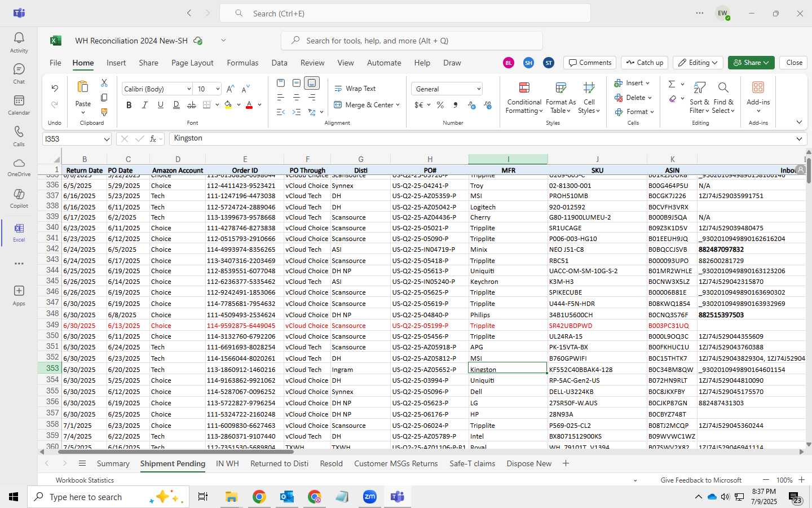This screenshot has height=508, width=812.
Task: Open the Formulas ribbon tab
Action: (242, 63)
